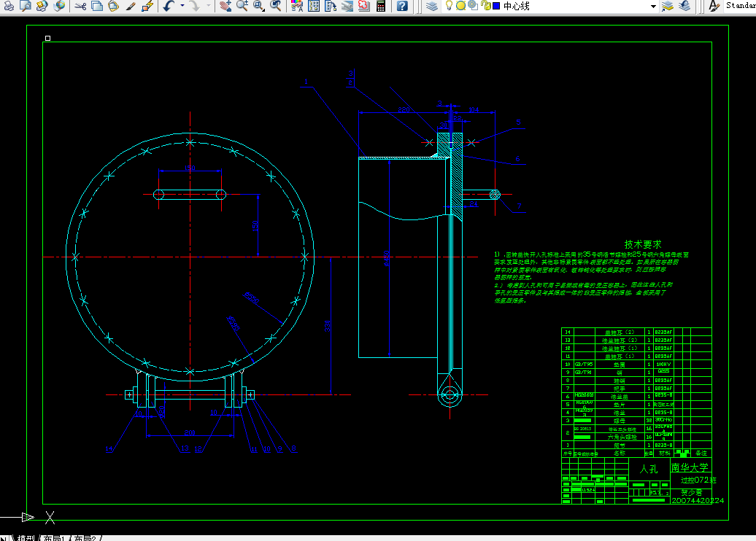This screenshot has height=541, width=756.
Task: Click the greyed Redo arrow
Action: click(194, 6)
